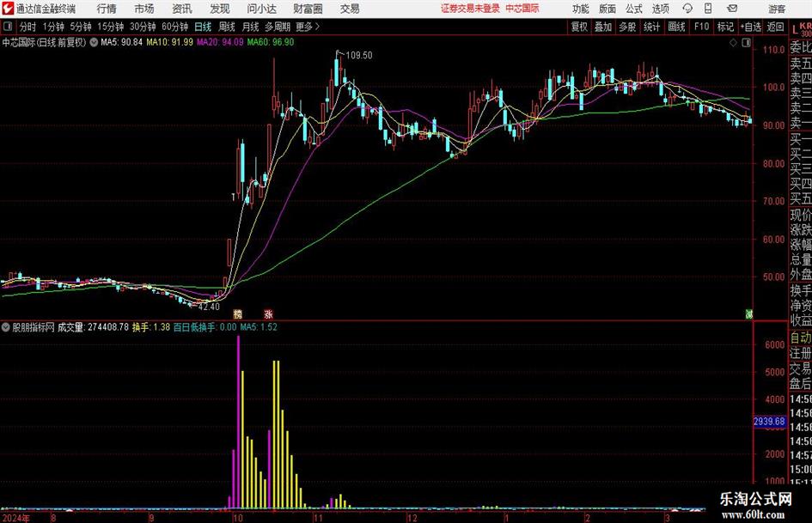This screenshot has width=812, height=523.
Task: Click the 榜 marker under the chart
Action: point(238,313)
